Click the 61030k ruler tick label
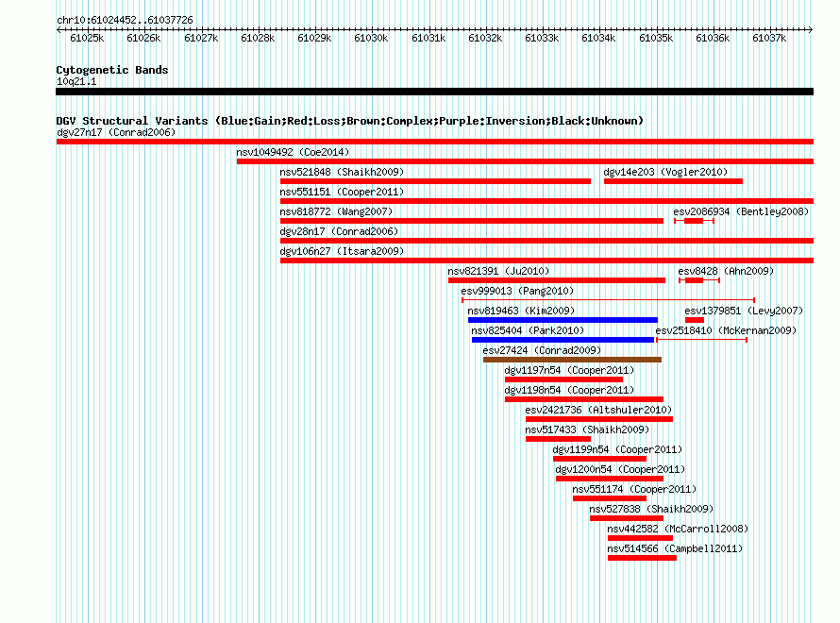 [371, 38]
